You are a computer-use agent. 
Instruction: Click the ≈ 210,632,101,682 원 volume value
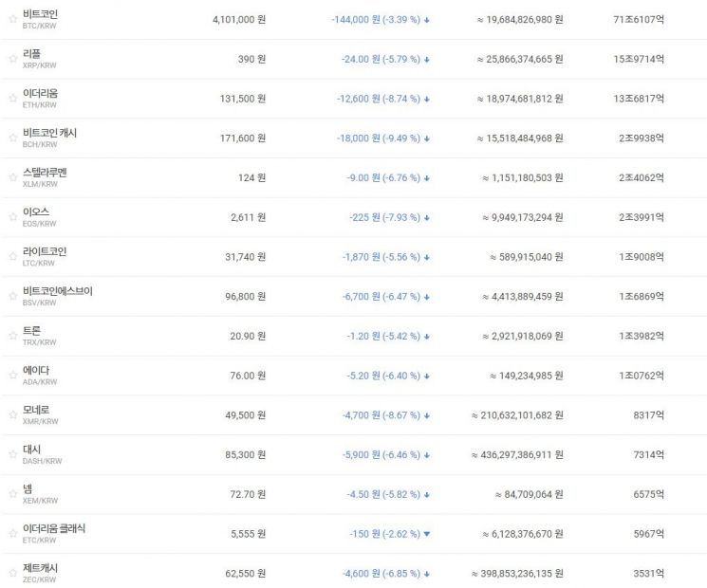click(517, 415)
